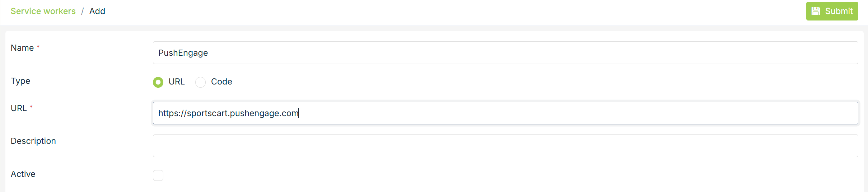Enable the Active checkbox
Image resolution: width=868 pixels, height=192 pixels.
tap(158, 175)
